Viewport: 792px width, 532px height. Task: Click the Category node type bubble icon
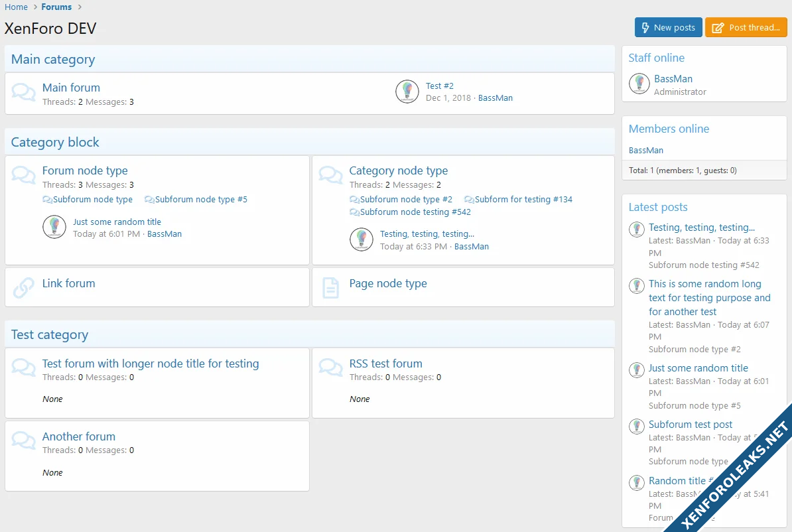click(330, 175)
